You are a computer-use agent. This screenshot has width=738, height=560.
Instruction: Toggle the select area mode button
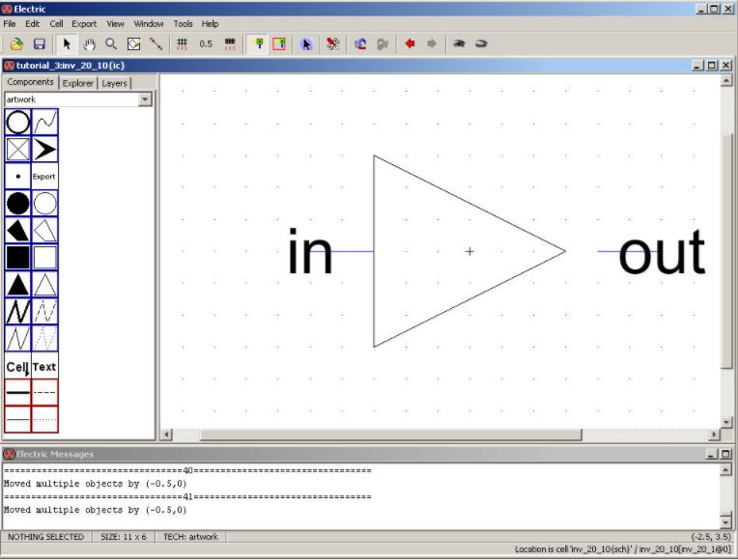[x=279, y=43]
